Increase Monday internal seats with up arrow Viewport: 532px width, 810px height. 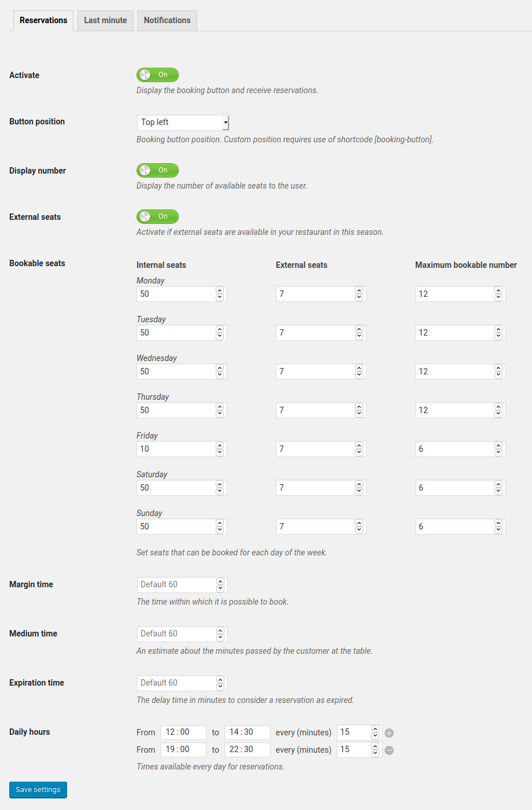pyautogui.click(x=220, y=290)
